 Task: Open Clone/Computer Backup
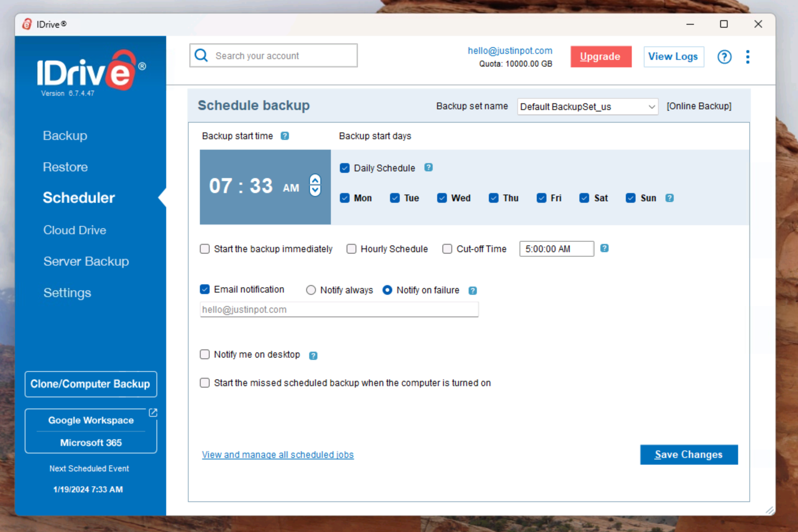[91, 384]
